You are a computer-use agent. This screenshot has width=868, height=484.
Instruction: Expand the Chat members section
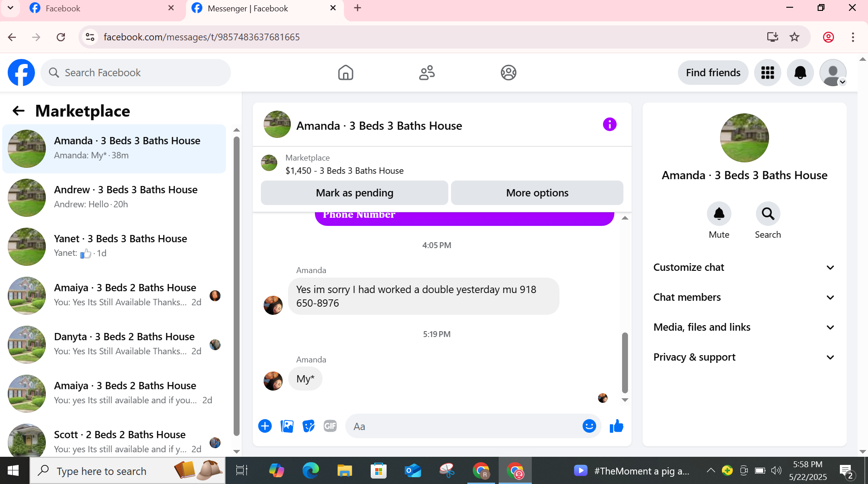744,297
